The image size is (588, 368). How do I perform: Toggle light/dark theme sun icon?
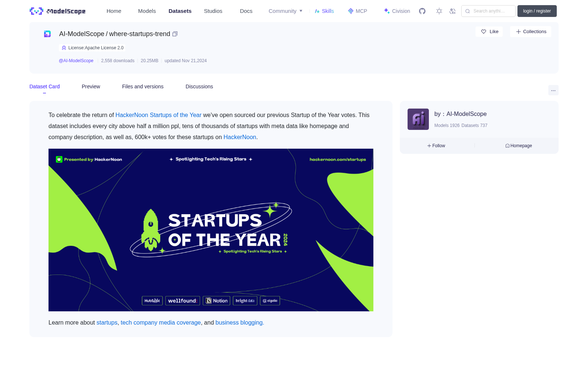click(x=439, y=11)
